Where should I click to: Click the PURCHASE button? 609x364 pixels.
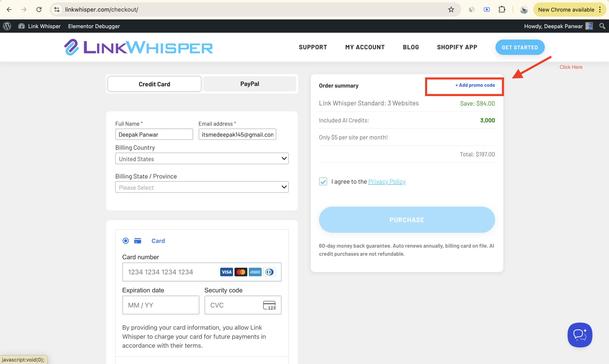[x=407, y=219]
